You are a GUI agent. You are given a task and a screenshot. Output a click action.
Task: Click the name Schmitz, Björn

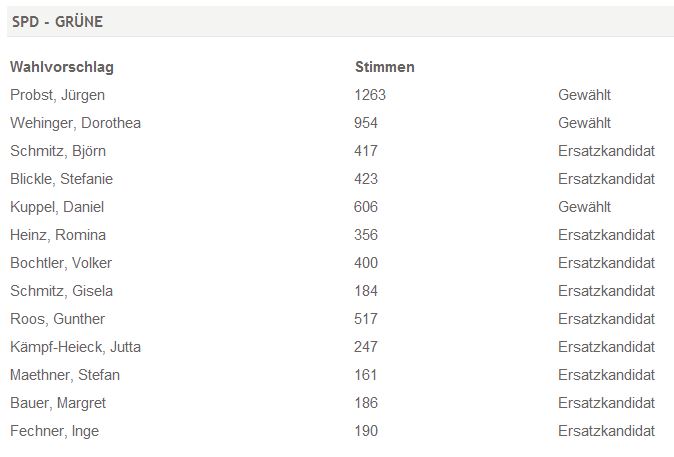click(58, 151)
